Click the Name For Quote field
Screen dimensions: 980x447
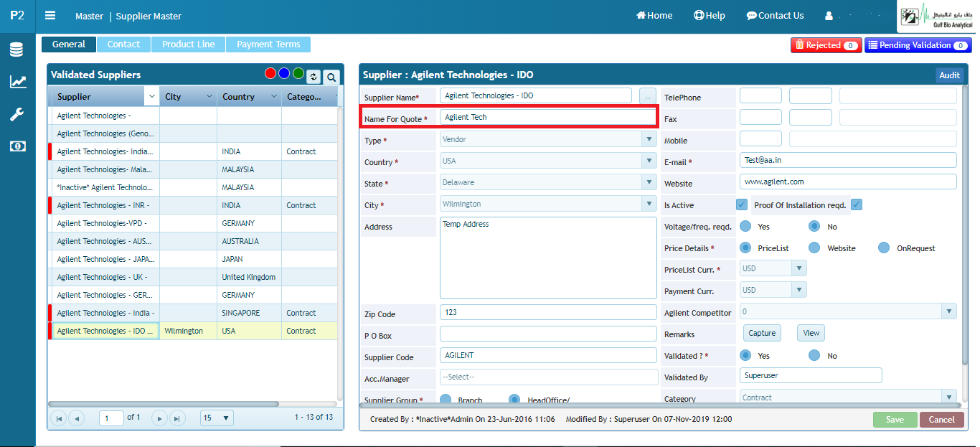pyautogui.click(x=548, y=117)
